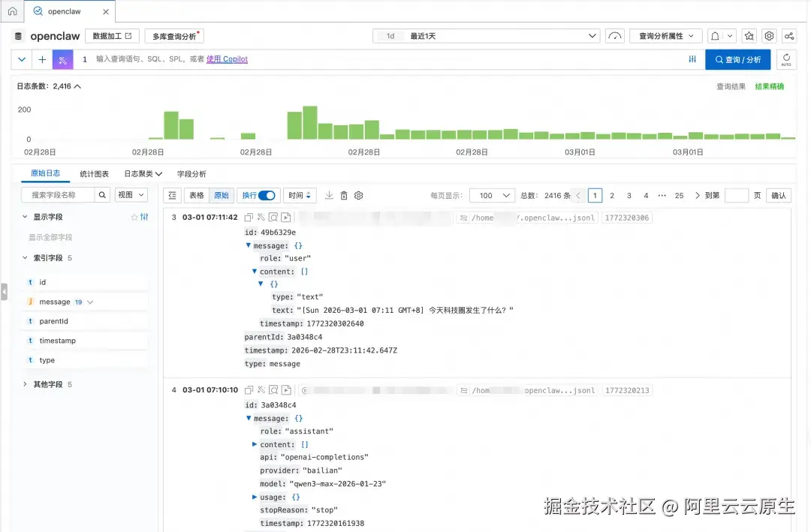Open the 每页显示 100 dropdown
Screen dimensions: 811x532
click(x=493, y=195)
